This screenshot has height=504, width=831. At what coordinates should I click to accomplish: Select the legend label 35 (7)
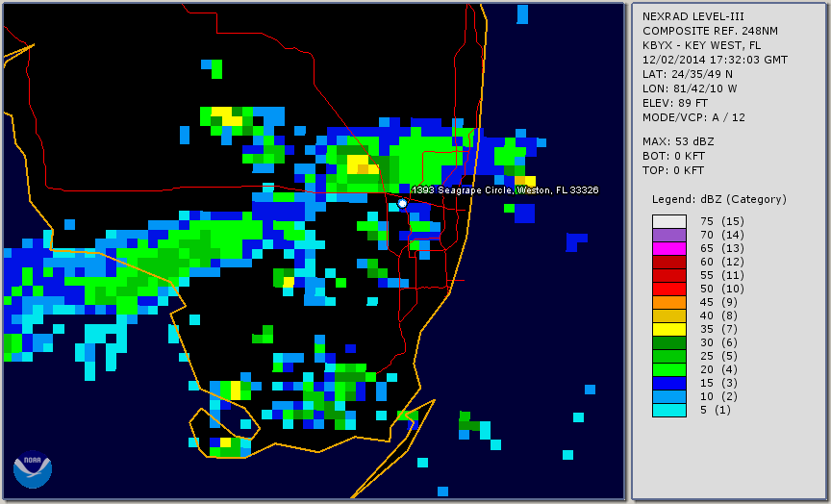[718, 329]
